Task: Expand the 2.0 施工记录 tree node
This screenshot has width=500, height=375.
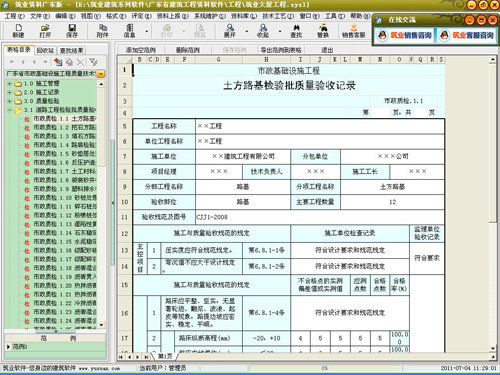Action: click(10, 92)
